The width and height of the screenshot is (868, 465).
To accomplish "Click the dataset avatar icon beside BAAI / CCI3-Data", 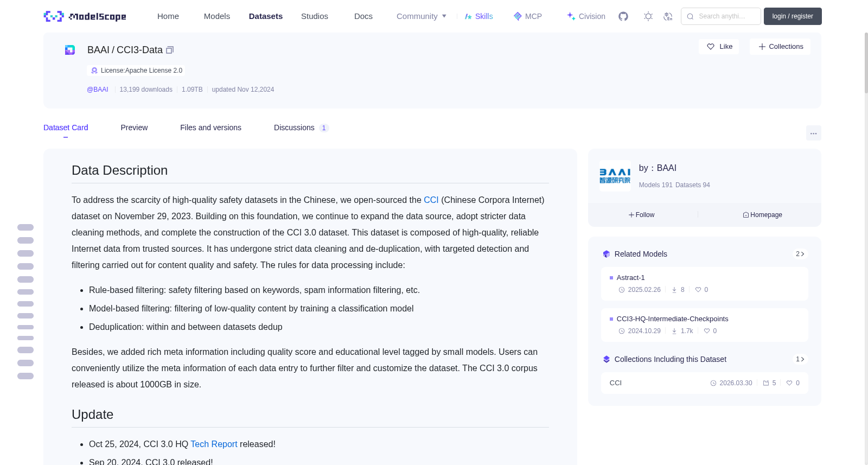I will [70, 50].
